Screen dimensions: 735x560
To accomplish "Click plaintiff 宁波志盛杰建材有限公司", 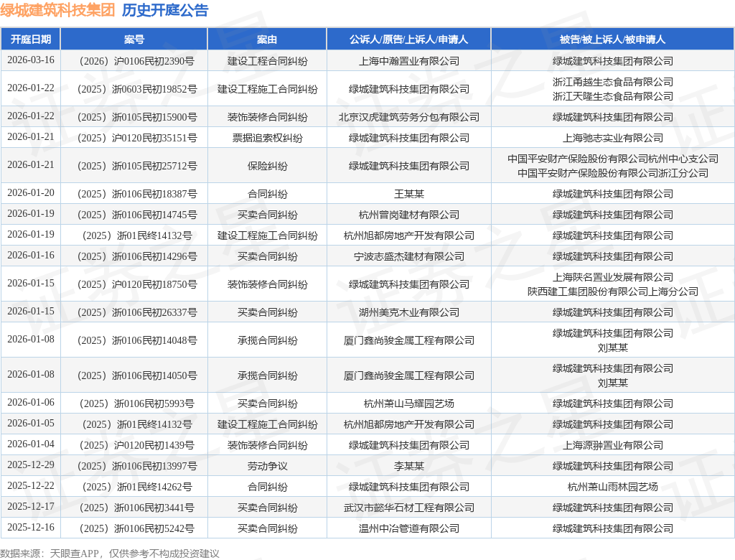I will pos(408,256).
